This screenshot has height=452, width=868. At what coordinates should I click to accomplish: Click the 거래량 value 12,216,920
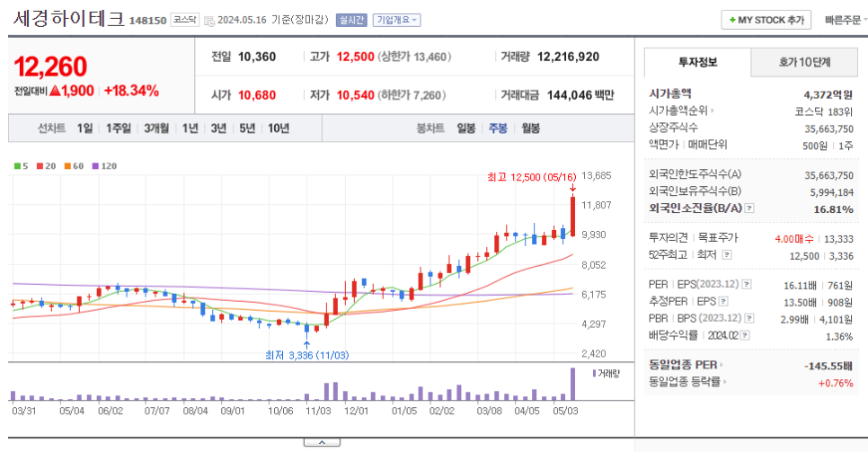click(568, 57)
